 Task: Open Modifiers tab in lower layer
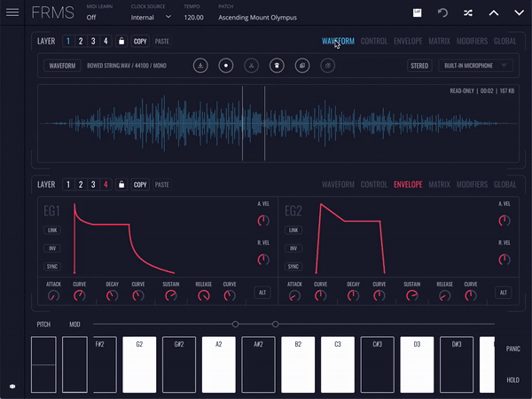pos(472,184)
